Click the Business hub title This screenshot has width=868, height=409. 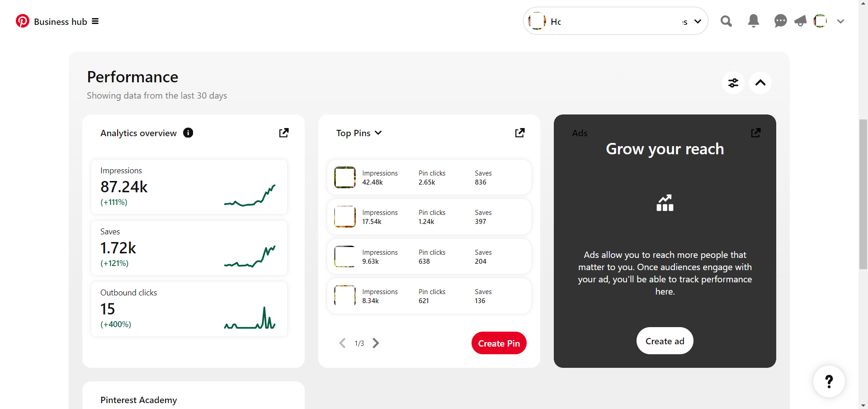tap(61, 22)
